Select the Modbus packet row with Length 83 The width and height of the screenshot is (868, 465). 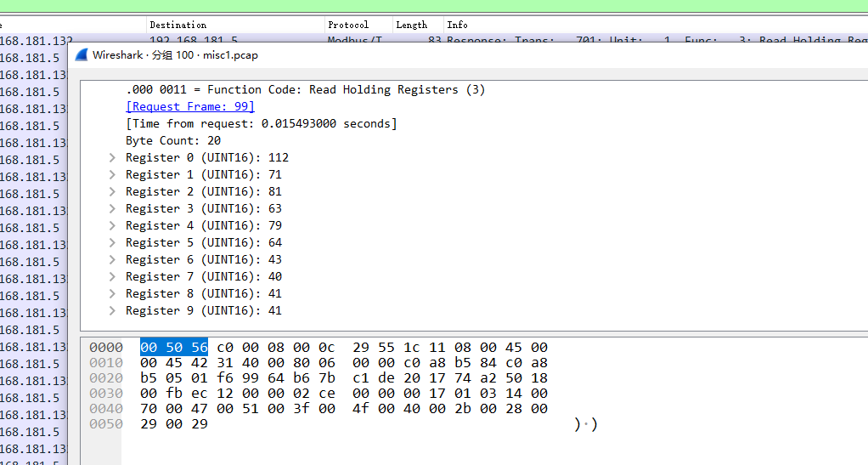click(x=434, y=39)
